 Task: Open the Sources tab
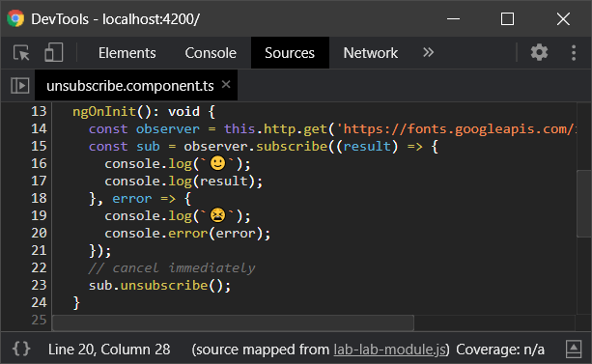click(x=290, y=53)
